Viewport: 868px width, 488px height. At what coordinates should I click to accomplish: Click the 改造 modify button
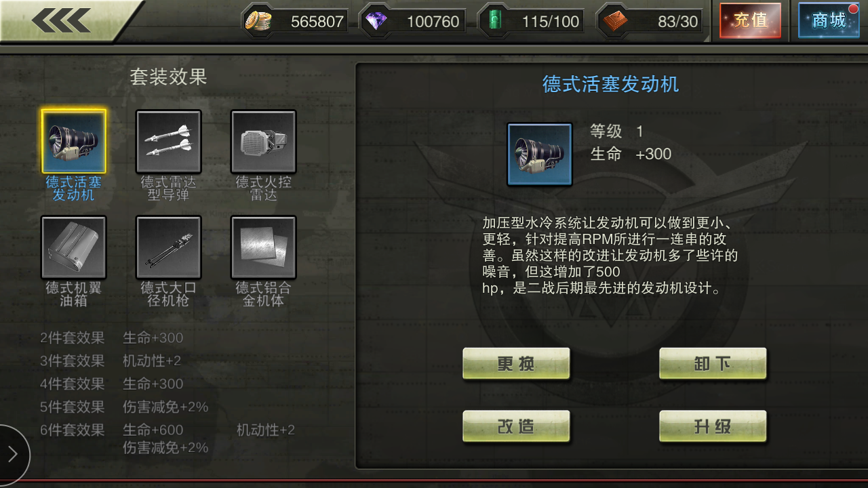pyautogui.click(x=516, y=426)
